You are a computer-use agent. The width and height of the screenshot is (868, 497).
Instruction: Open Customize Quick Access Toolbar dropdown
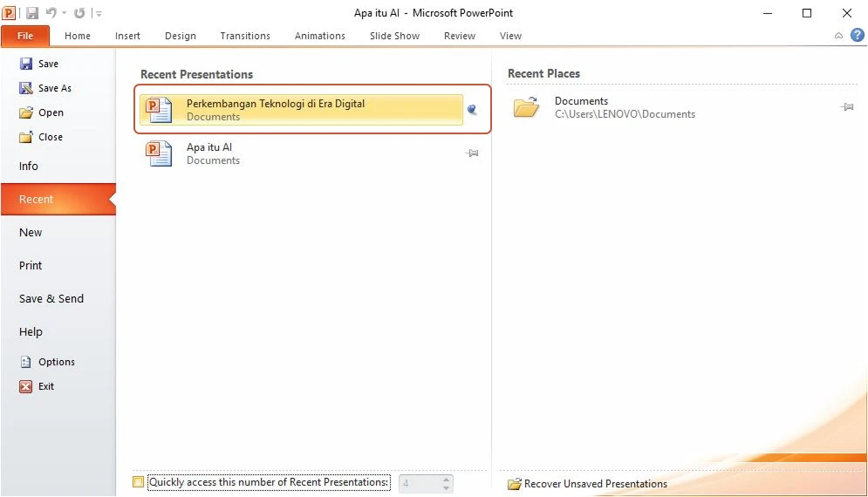pyautogui.click(x=99, y=13)
